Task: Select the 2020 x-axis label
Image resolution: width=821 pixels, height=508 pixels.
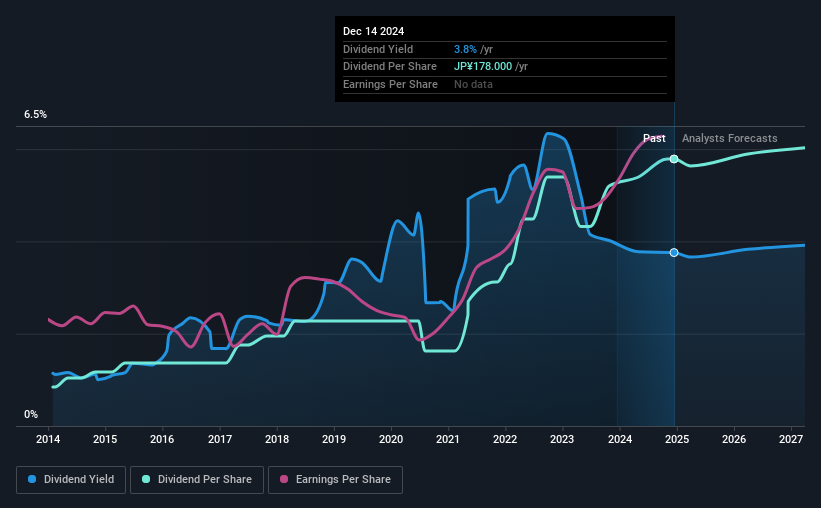Action: (x=391, y=439)
